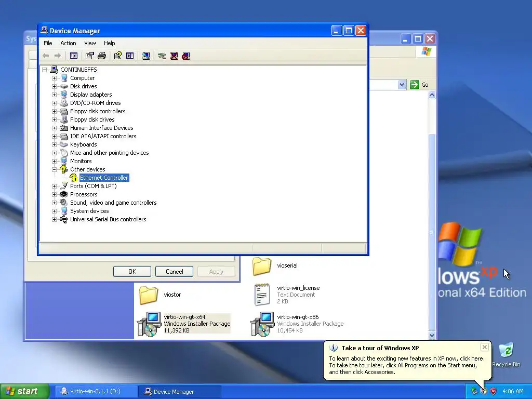Click Explorer scrollbar down arrow
Screen dimensions: 532x399
432,335
